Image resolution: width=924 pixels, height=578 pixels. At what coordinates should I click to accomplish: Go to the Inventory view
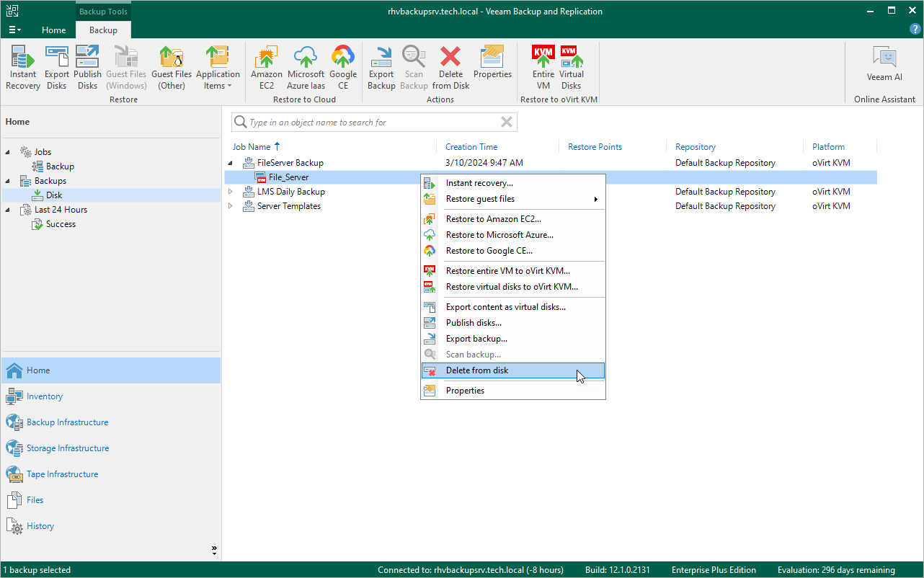111,396
